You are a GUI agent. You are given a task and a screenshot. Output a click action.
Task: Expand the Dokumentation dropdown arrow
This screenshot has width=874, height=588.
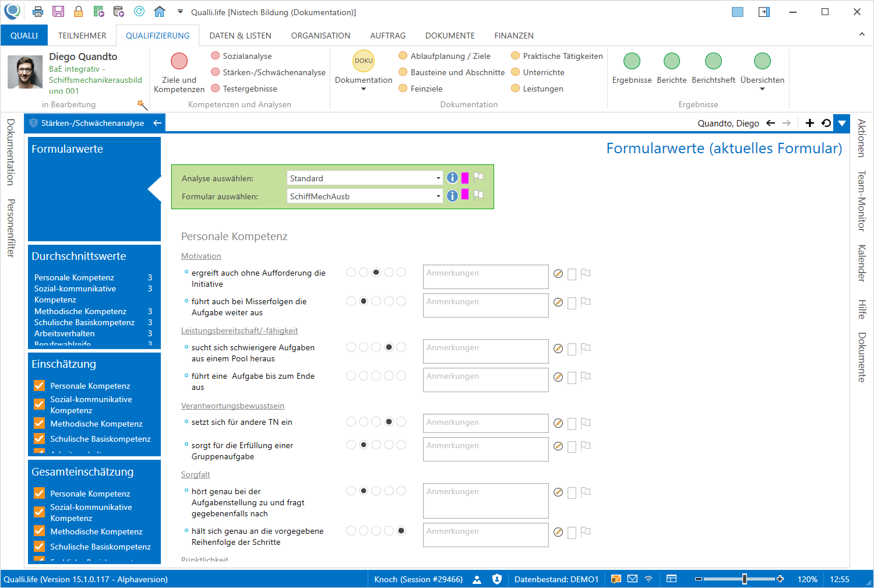tap(364, 89)
